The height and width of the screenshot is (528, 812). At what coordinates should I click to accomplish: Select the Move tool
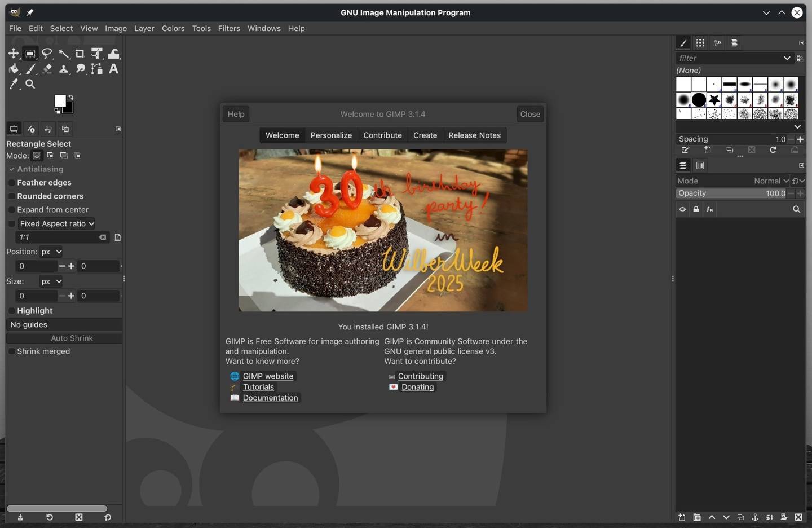pyautogui.click(x=14, y=54)
